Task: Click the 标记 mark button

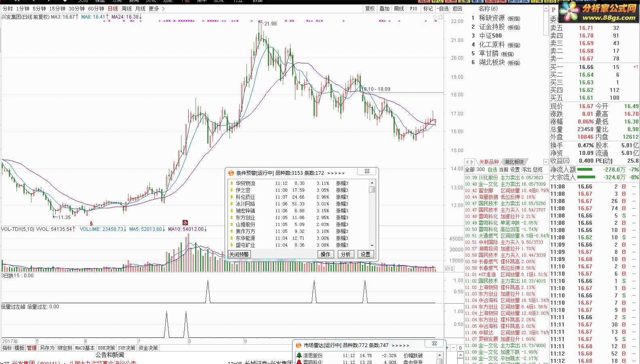Action: click(x=428, y=8)
